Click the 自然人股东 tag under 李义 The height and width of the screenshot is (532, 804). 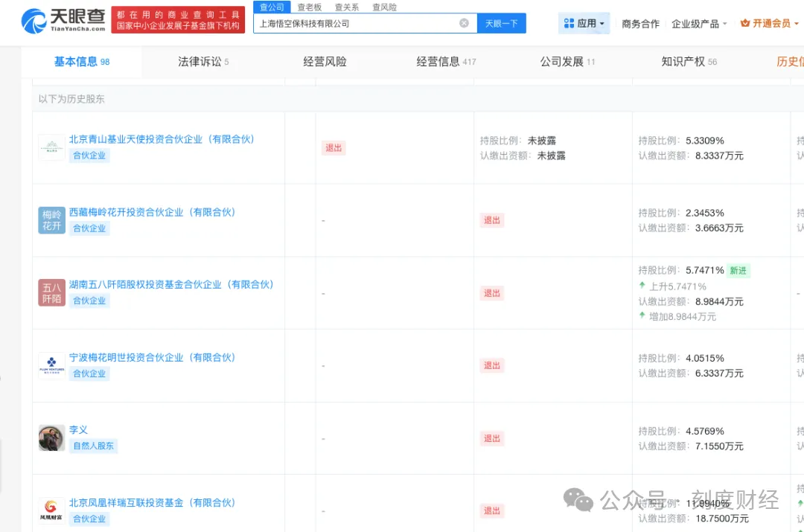coord(93,446)
